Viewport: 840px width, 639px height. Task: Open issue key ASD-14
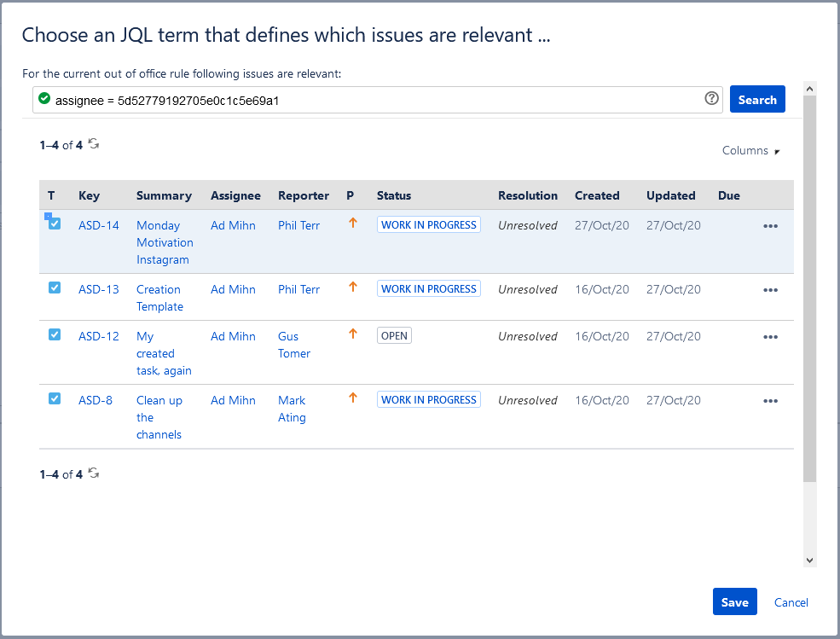point(99,226)
